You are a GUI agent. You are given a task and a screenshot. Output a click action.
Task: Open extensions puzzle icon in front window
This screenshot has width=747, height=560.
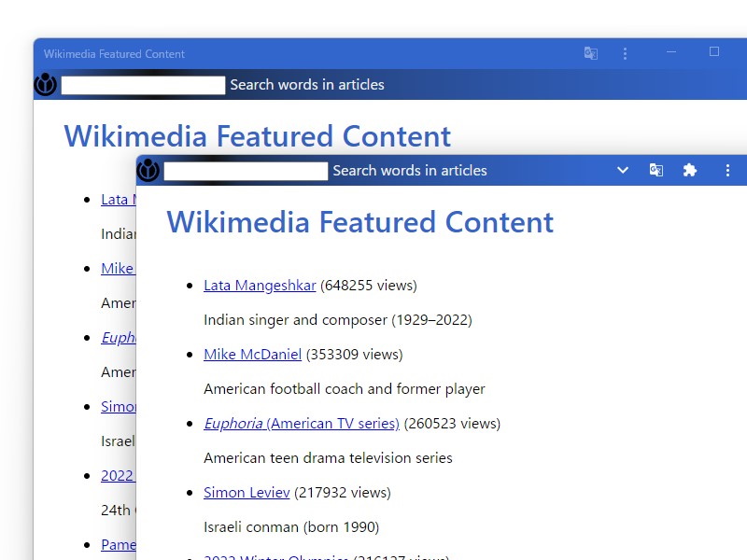pos(690,170)
